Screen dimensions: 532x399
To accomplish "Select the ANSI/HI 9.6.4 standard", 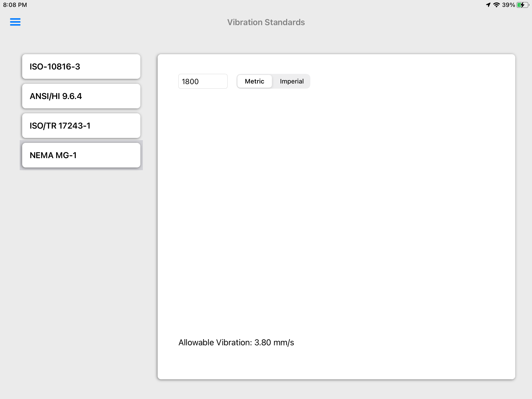I will pos(81,96).
